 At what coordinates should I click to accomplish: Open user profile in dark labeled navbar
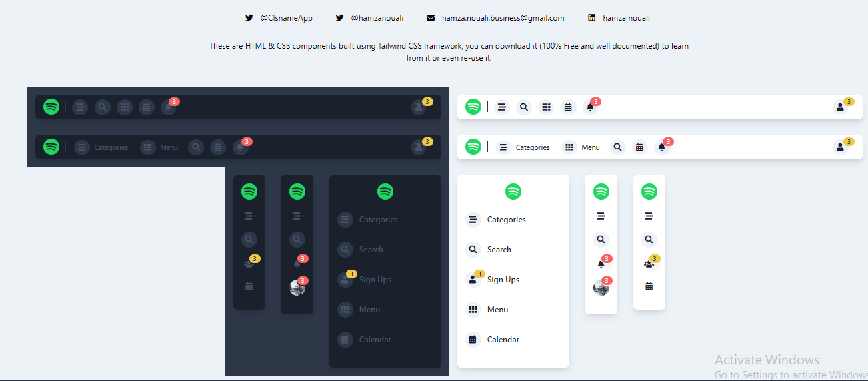[419, 147]
